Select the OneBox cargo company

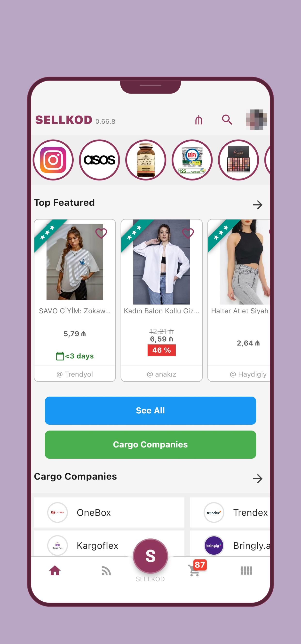109,512
